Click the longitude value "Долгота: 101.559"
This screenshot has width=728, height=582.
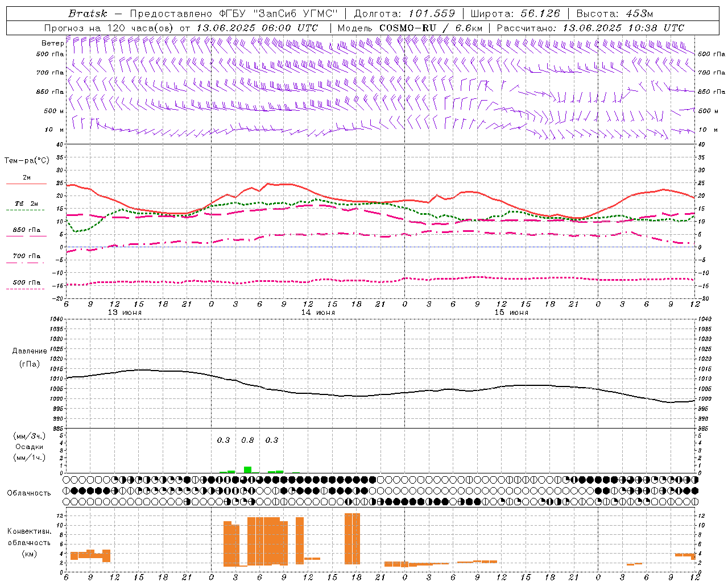tap(404, 14)
